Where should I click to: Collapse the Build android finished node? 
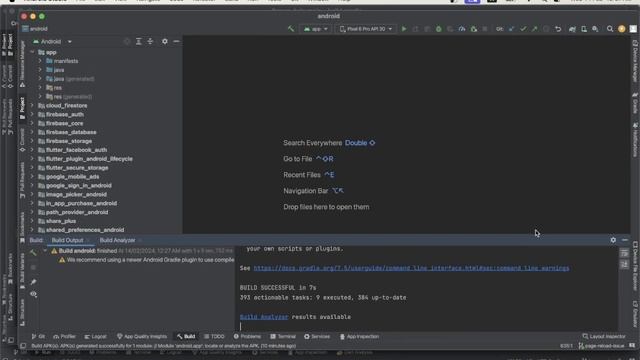coord(45,251)
